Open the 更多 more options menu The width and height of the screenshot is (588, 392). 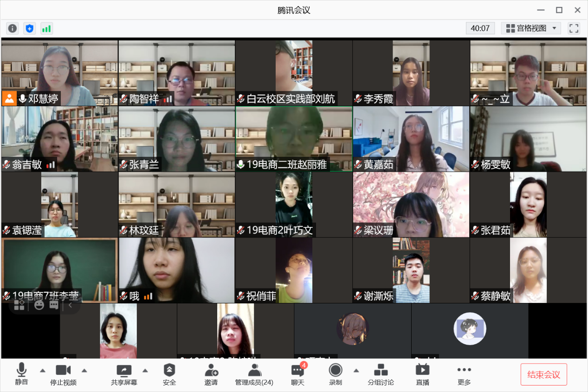pyautogui.click(x=464, y=374)
